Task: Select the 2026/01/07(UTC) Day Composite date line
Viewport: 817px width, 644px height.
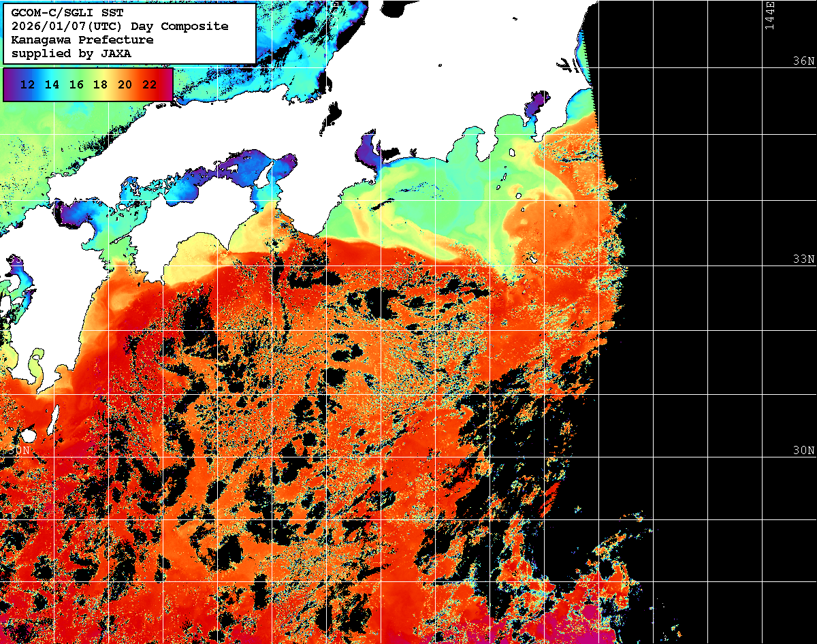Action: (x=120, y=27)
